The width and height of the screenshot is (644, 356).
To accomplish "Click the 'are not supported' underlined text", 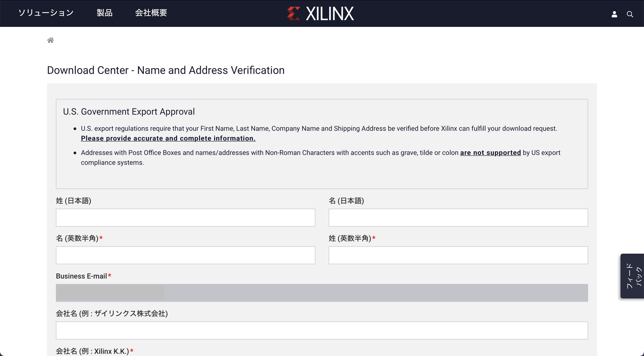I will [x=491, y=152].
